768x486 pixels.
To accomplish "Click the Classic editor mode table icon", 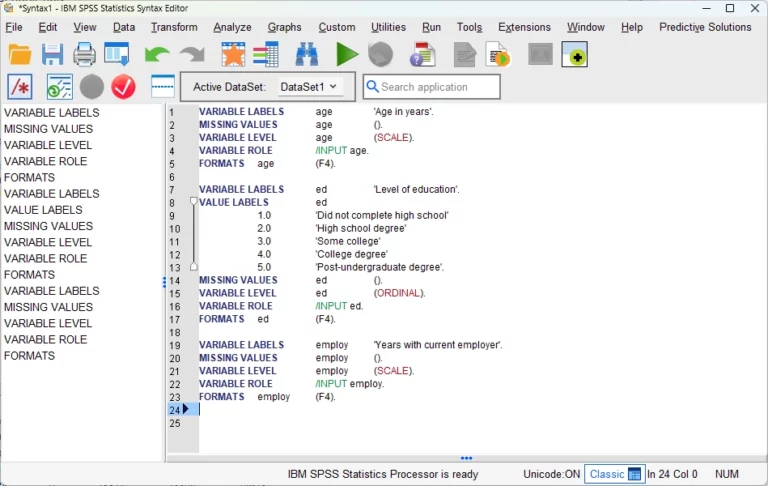I will [634, 474].
